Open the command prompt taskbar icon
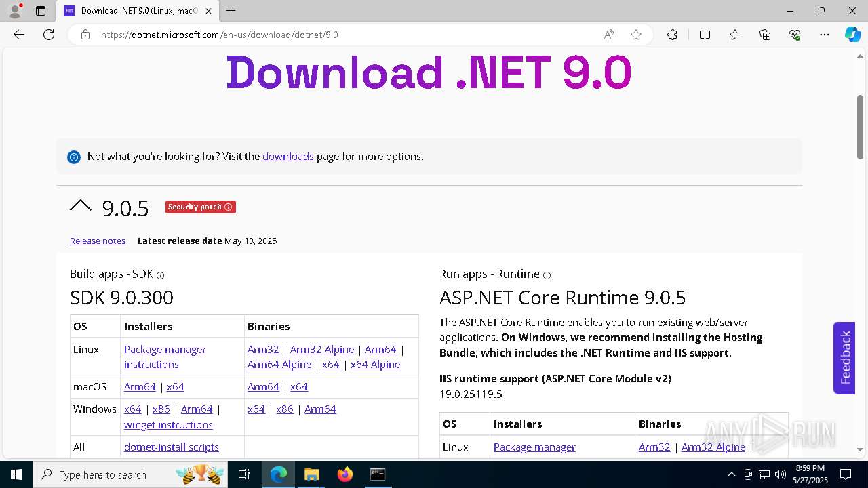Screen dimensions: 868x488 pos(378,474)
